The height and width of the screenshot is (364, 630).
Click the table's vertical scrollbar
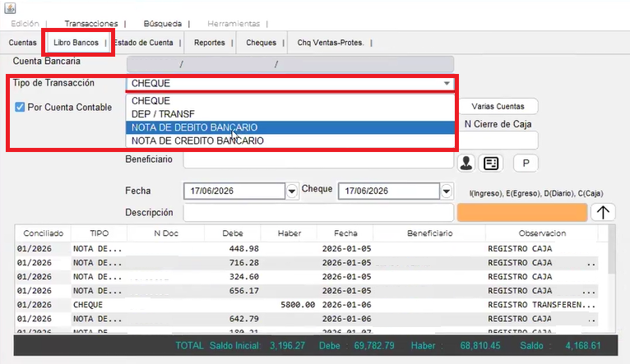[612, 279]
